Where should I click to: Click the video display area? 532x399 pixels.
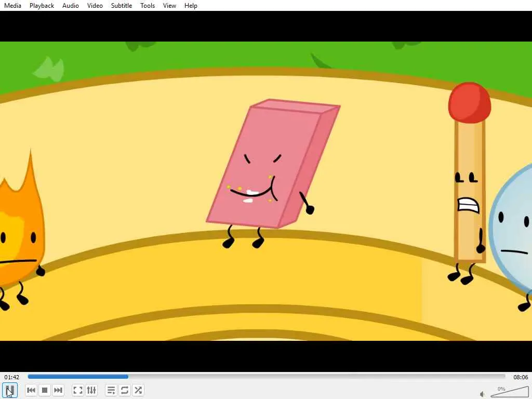click(266, 191)
